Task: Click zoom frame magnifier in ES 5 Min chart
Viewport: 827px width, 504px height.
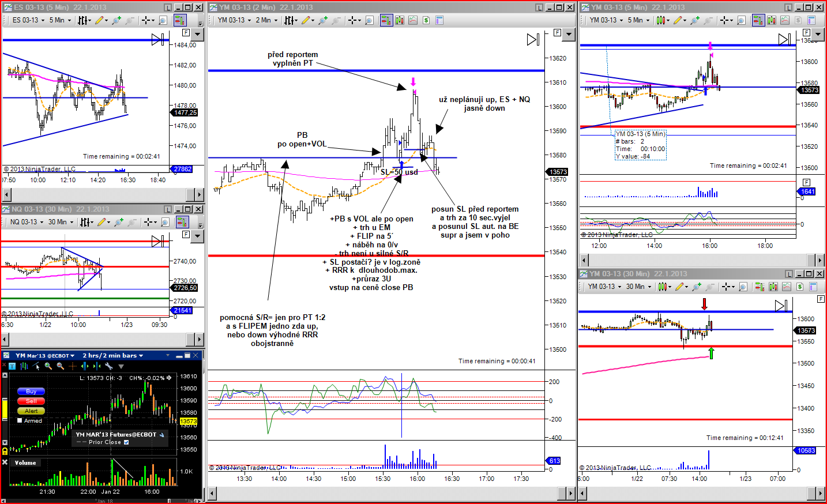Action: [x=163, y=20]
